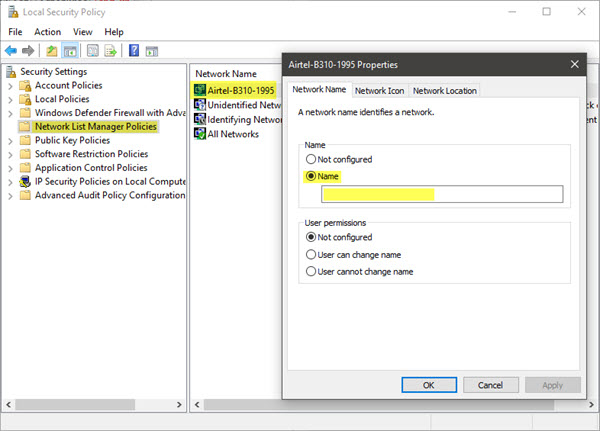Click the Identifying Networks list icon

(200, 119)
